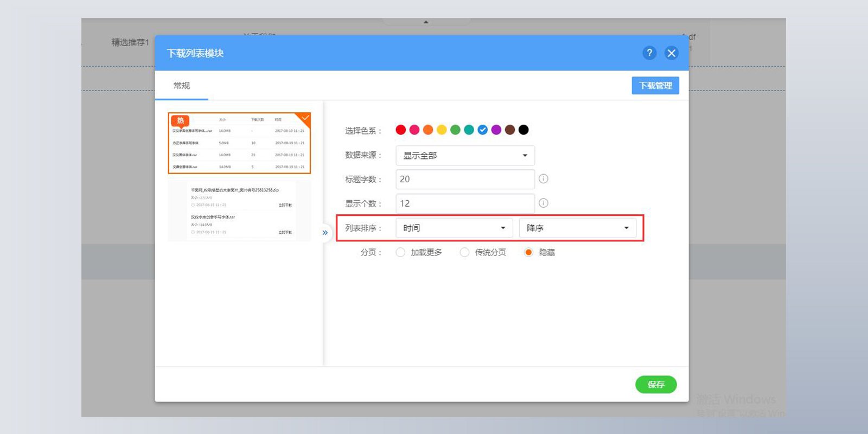868x434 pixels.
Task: Expand the 数据来源 显示全部 dropdown
Action: pyautogui.click(x=465, y=155)
